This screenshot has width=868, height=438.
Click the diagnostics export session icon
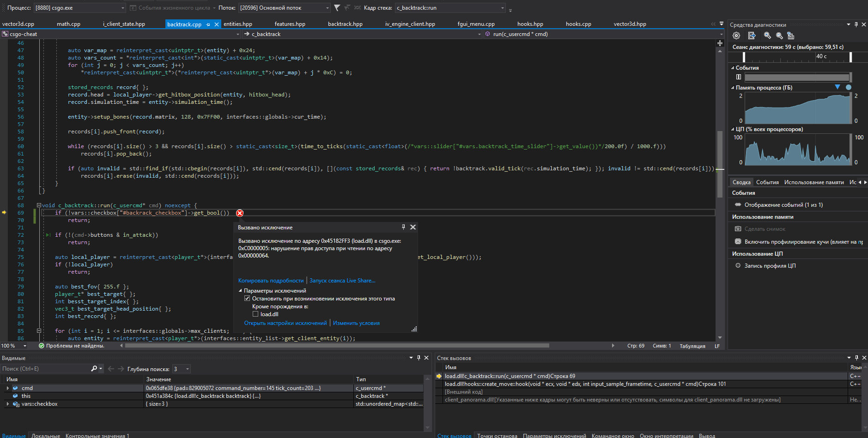[x=752, y=36]
